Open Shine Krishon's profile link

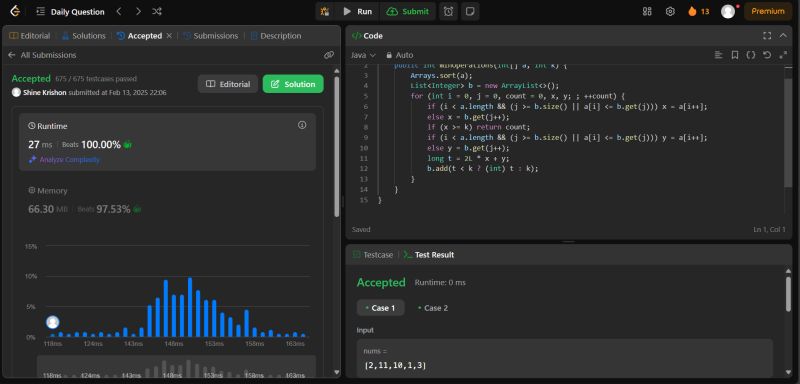45,92
